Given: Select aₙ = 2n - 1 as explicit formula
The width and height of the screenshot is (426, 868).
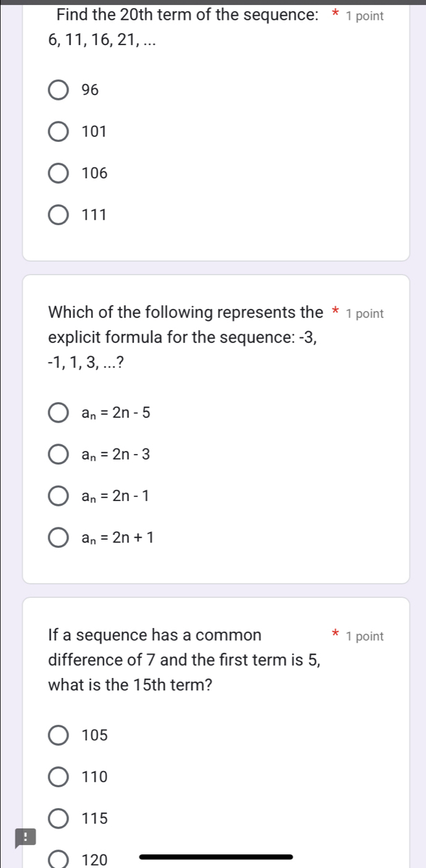Looking at the screenshot, I should [x=58, y=495].
